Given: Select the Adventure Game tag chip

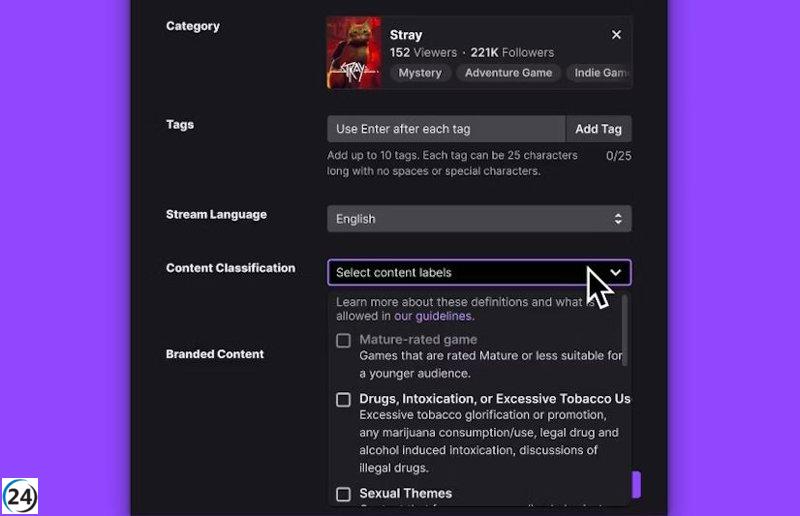Looking at the screenshot, I should coord(508,73).
